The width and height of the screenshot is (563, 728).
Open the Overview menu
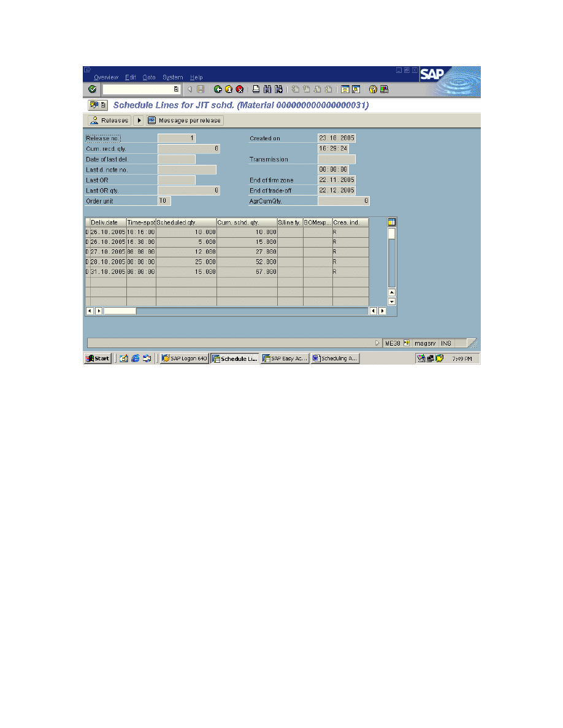pyautogui.click(x=105, y=77)
